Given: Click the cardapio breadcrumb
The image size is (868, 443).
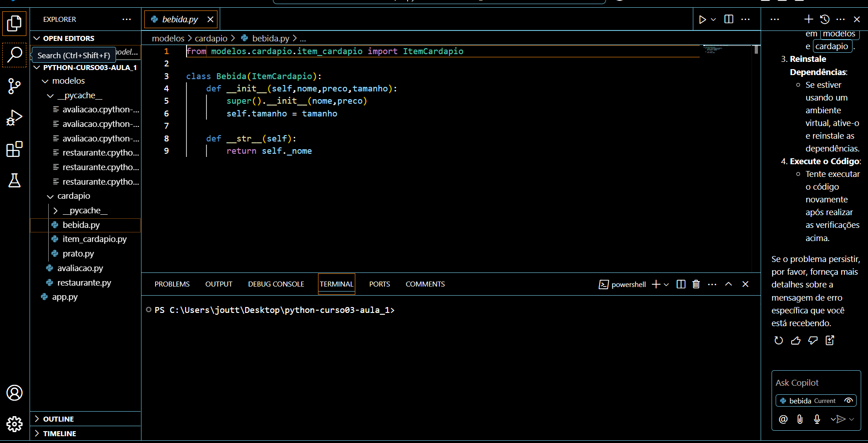Looking at the screenshot, I should [x=211, y=39].
